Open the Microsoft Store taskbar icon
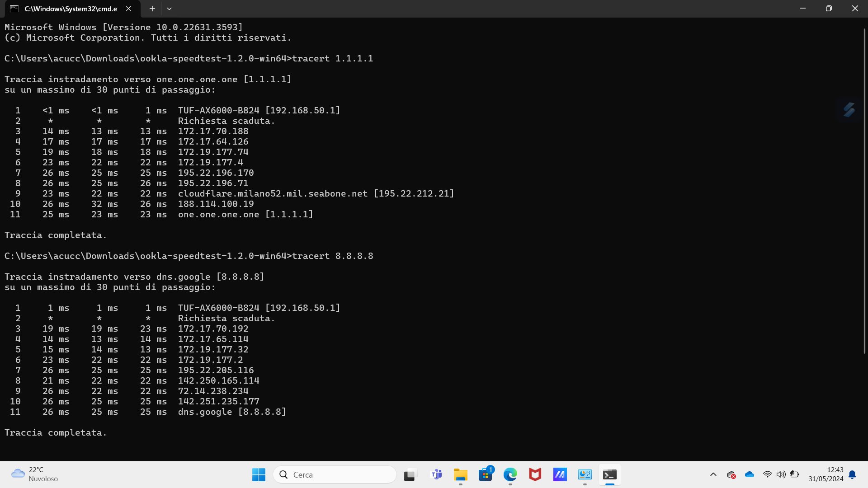The image size is (868, 488). click(486, 475)
